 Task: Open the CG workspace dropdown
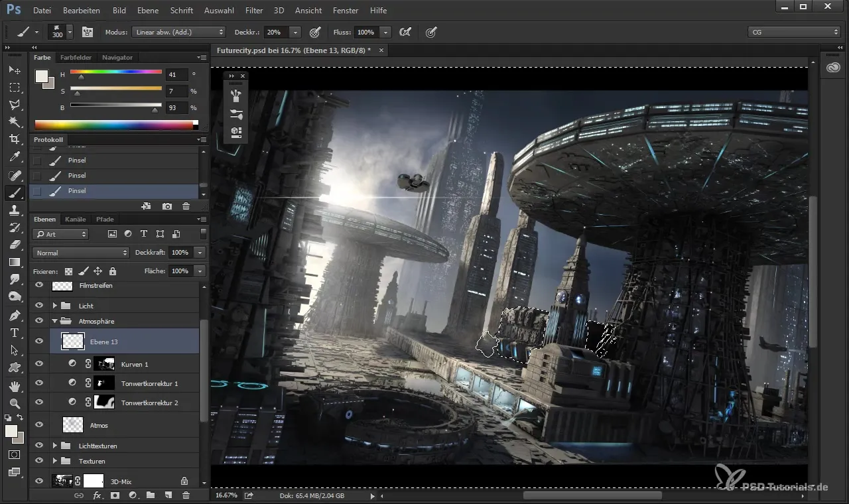tap(793, 32)
